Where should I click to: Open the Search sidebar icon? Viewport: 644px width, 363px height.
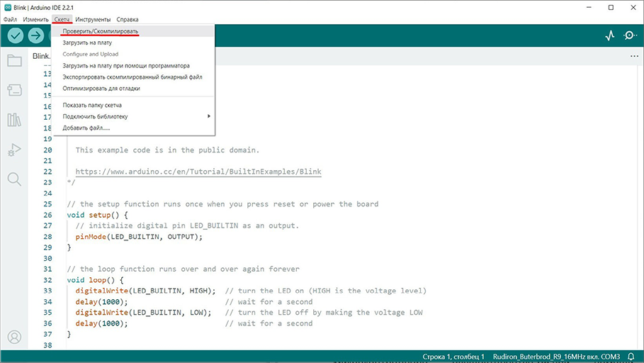14,179
